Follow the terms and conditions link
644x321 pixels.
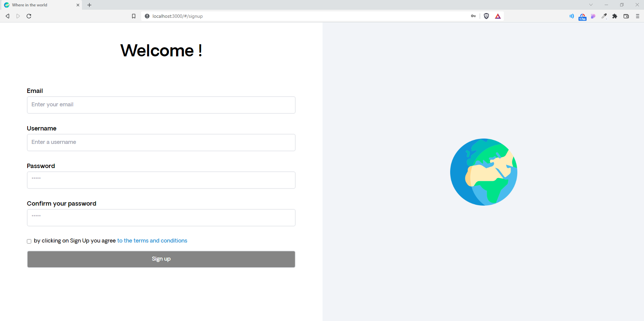[x=152, y=240]
